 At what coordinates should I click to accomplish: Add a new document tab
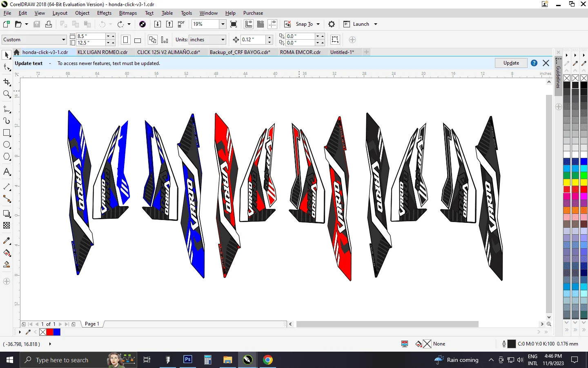coord(366,52)
